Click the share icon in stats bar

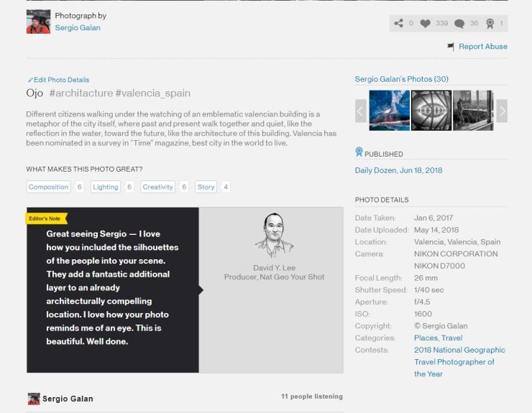click(x=398, y=24)
